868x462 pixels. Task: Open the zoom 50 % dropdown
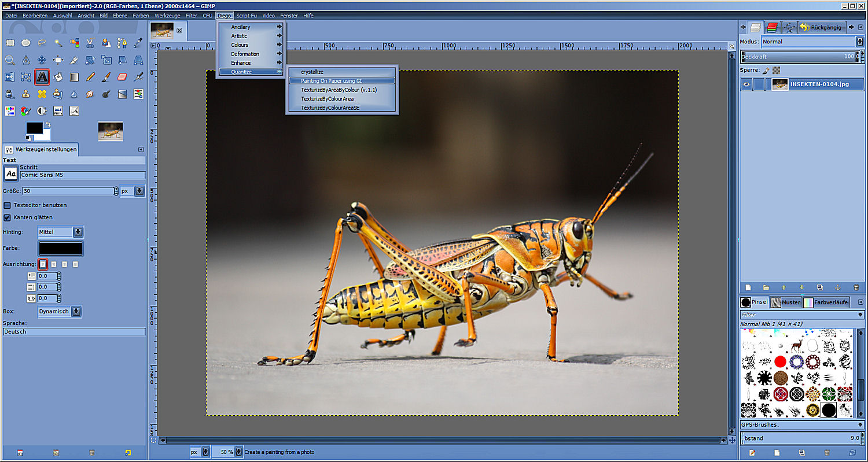point(227,452)
